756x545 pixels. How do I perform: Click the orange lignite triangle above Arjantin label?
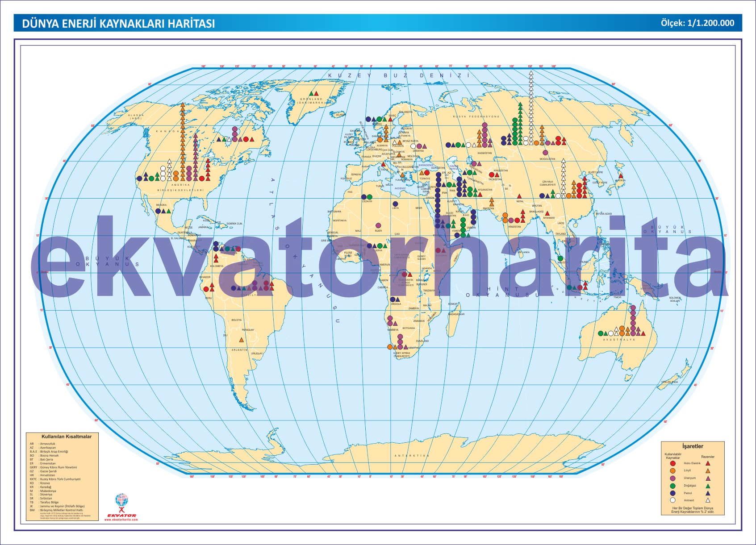click(242, 340)
